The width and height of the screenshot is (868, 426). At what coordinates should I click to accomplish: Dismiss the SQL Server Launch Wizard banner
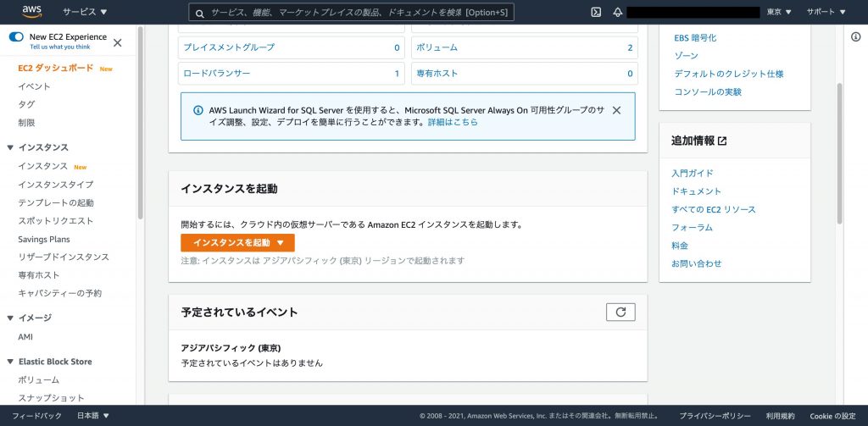click(616, 110)
